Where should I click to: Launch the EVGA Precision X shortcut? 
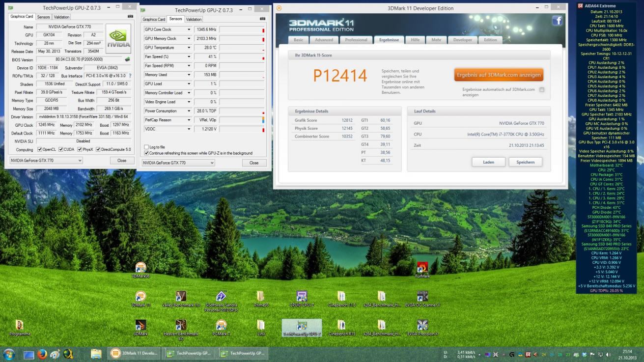[422, 328]
